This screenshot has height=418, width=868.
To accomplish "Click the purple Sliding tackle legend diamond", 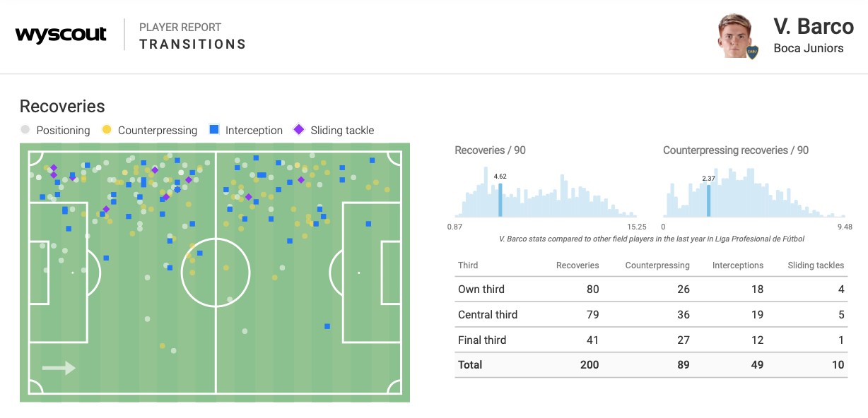I will click(x=299, y=130).
